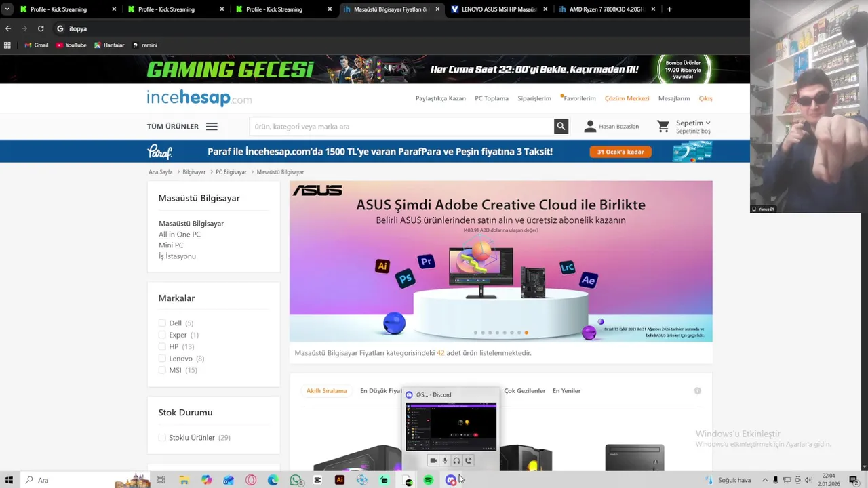Screen dimensions: 868x488
Task: Open YouTube bookmark
Action: pyautogui.click(x=71, y=45)
